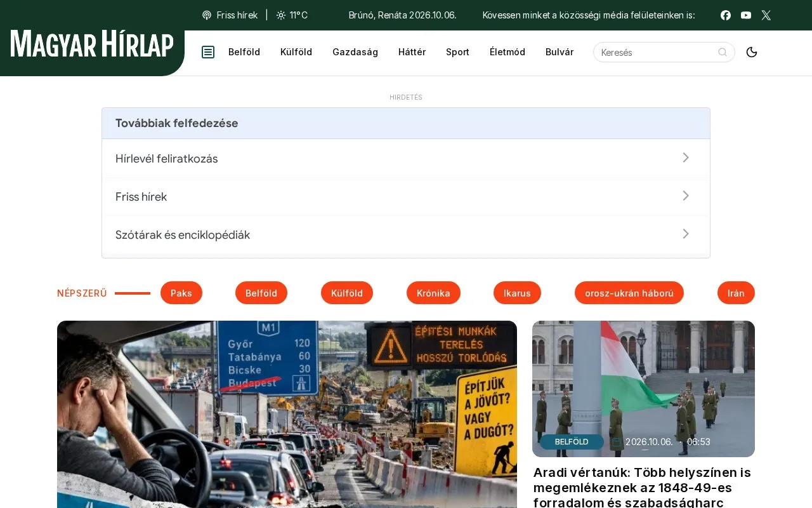Select the Krónika popular tag

[433, 293]
